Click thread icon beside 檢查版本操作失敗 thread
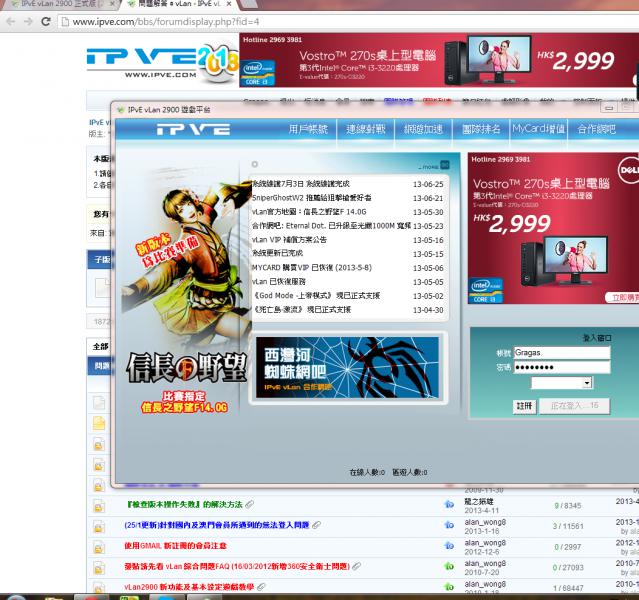Viewport: 639px width, 600px height. tap(99, 506)
